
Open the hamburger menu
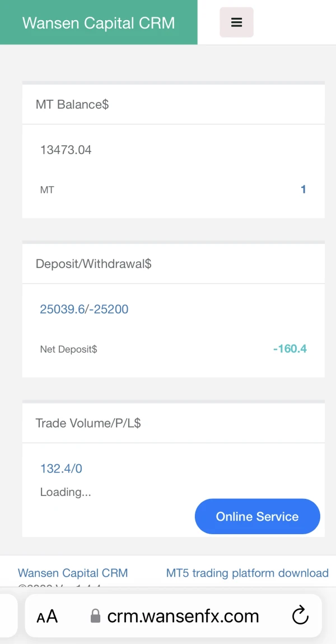click(236, 22)
